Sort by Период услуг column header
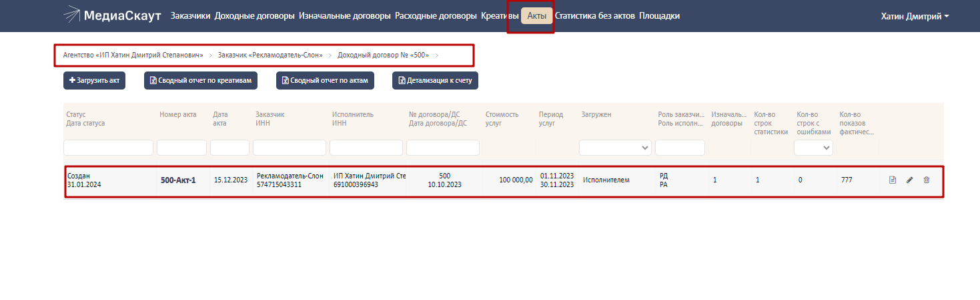 [551, 119]
